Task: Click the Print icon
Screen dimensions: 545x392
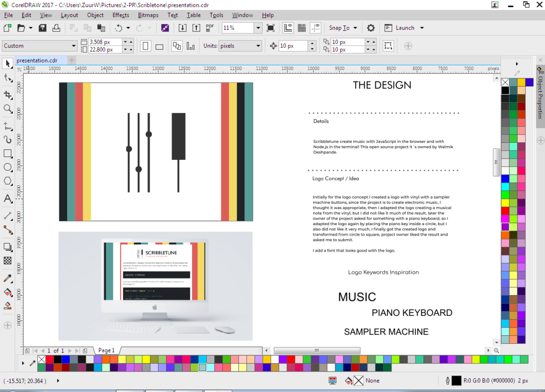Action: (x=56, y=28)
